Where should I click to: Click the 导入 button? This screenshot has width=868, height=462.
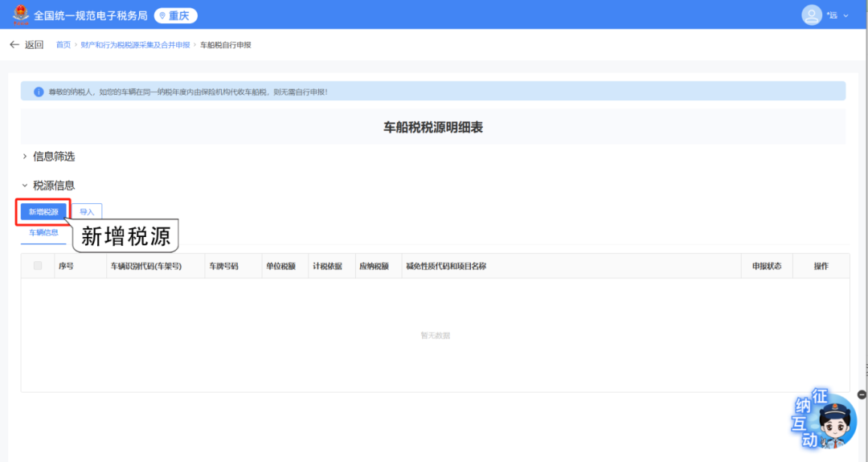tap(87, 212)
